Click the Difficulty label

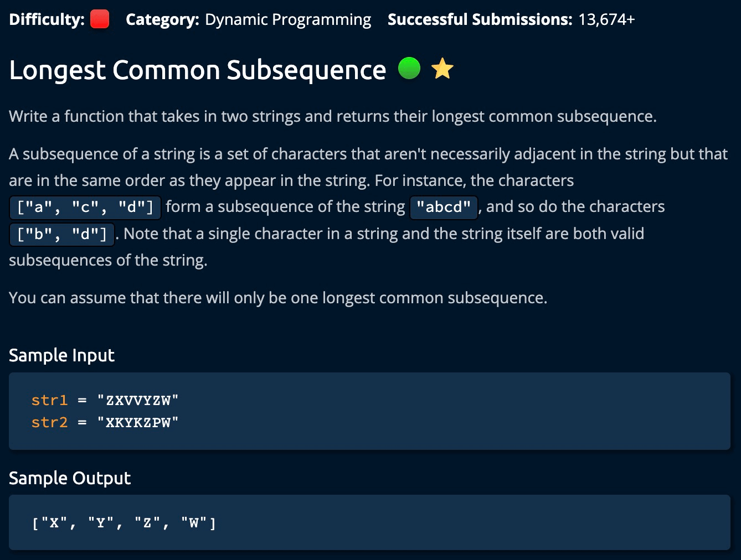pos(47,19)
